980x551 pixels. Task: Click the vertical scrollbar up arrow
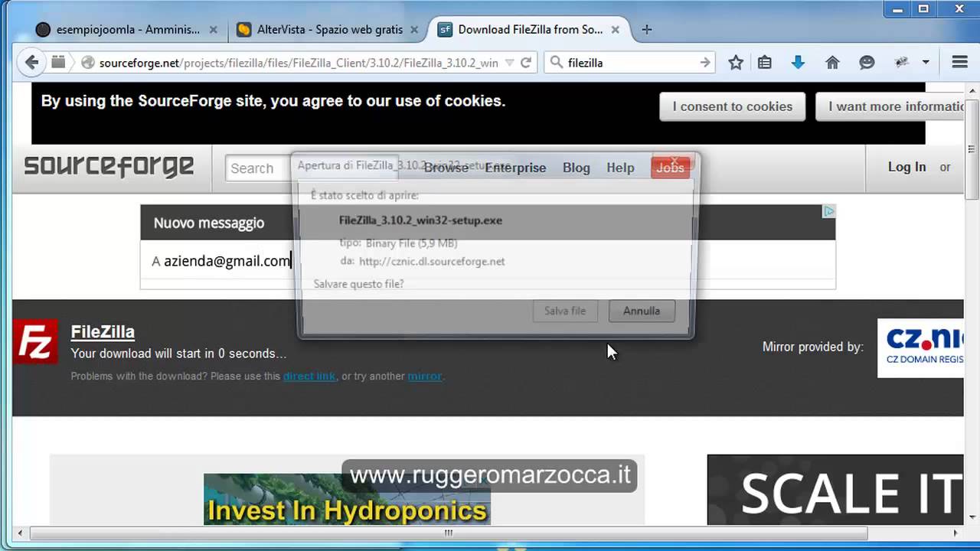click(x=973, y=89)
